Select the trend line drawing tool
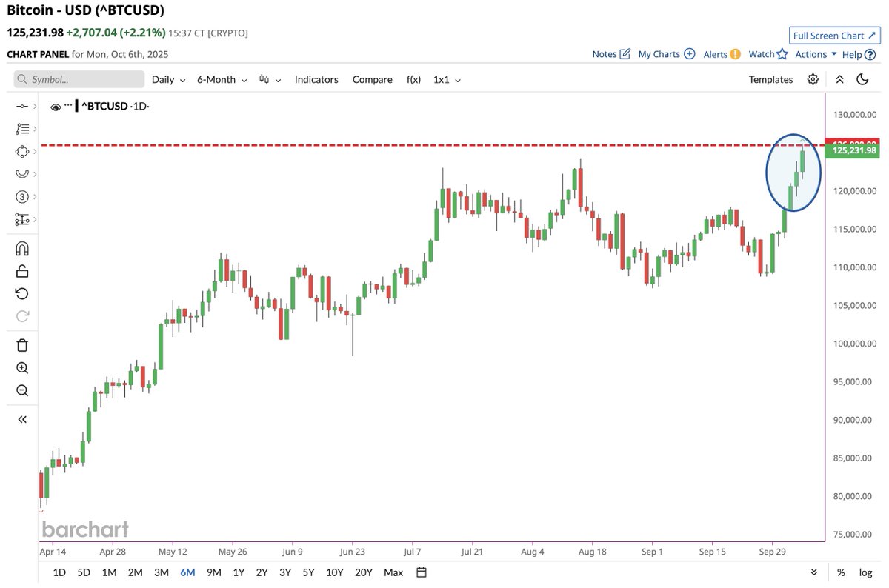This screenshot has width=889, height=588. (22, 107)
